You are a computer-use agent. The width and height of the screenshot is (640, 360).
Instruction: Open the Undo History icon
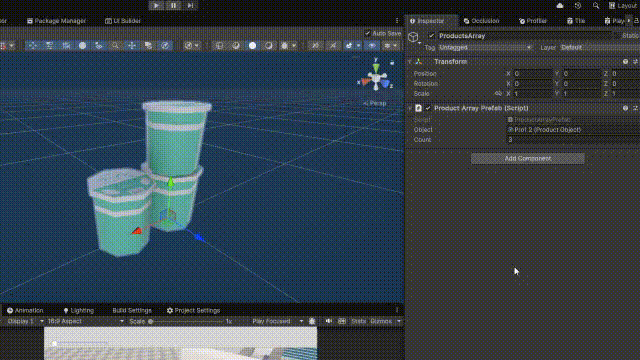coord(578,5)
